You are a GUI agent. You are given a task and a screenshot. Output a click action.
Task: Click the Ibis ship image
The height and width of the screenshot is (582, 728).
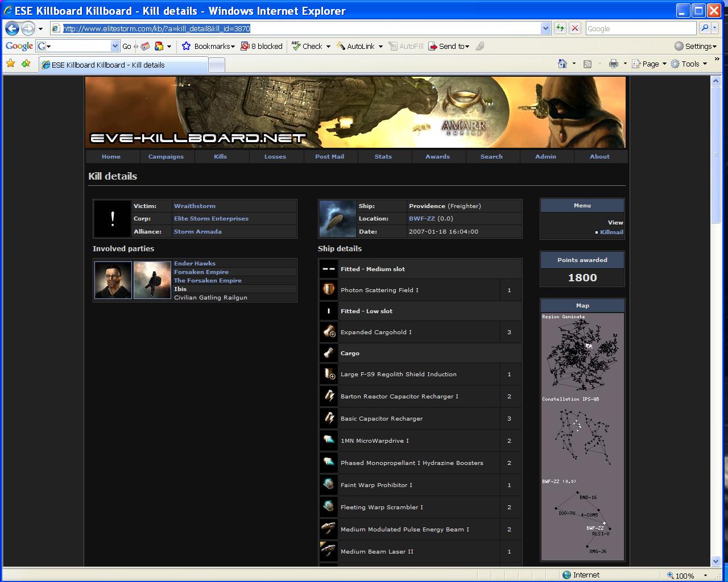click(152, 280)
